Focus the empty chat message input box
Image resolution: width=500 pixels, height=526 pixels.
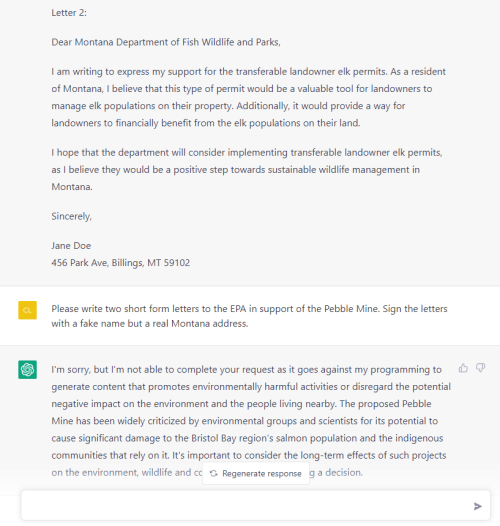click(x=256, y=506)
